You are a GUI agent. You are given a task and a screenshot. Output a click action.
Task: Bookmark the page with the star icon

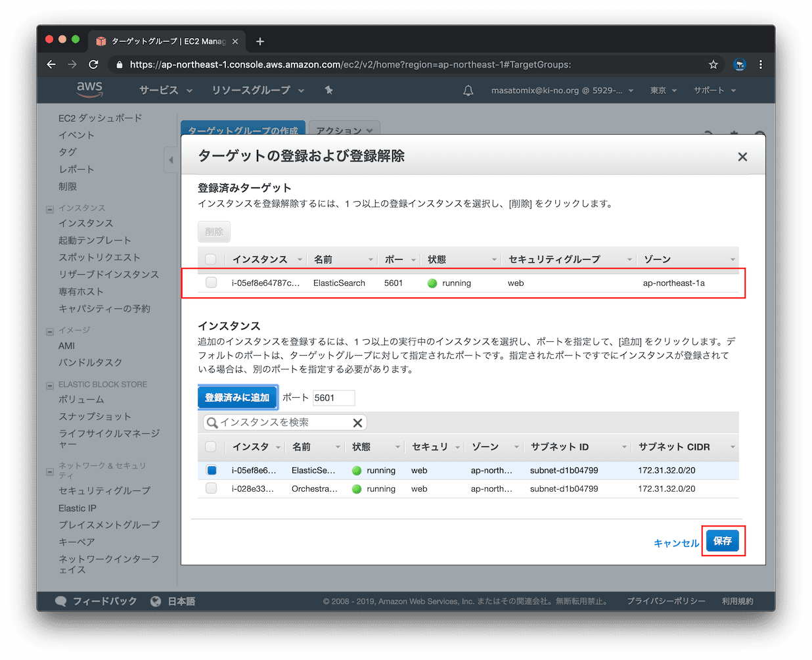point(713,64)
